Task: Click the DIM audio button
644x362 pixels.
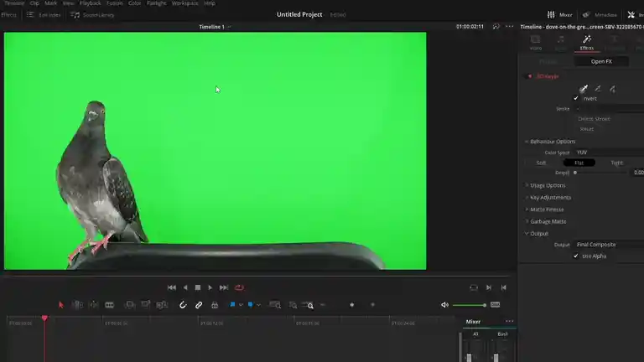Action: [x=495, y=305]
